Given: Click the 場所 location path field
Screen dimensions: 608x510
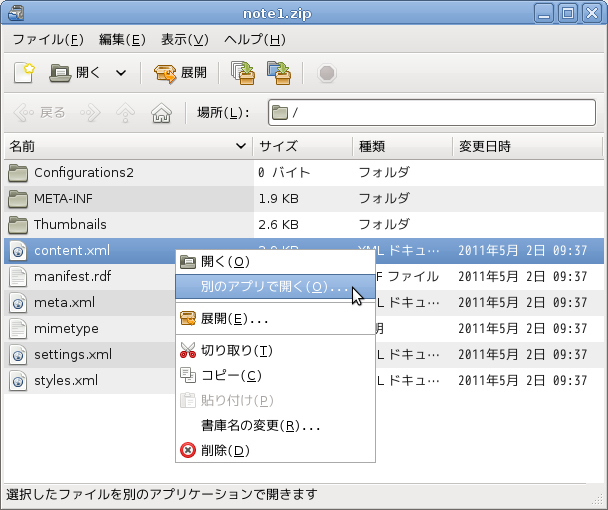Looking at the screenshot, I should click(x=432, y=113).
